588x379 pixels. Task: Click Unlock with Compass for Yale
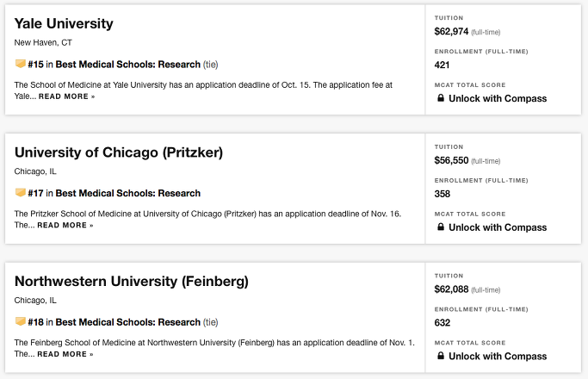click(498, 98)
